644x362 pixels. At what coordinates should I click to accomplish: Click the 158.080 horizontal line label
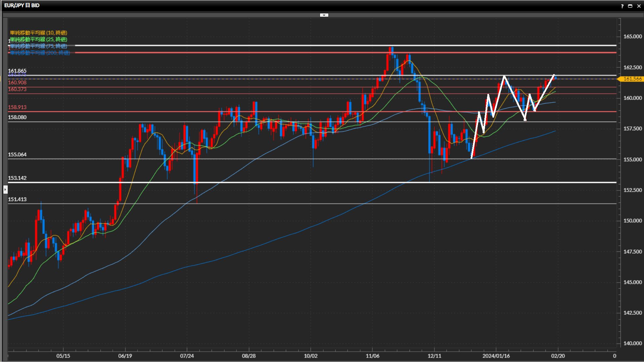[x=17, y=117]
